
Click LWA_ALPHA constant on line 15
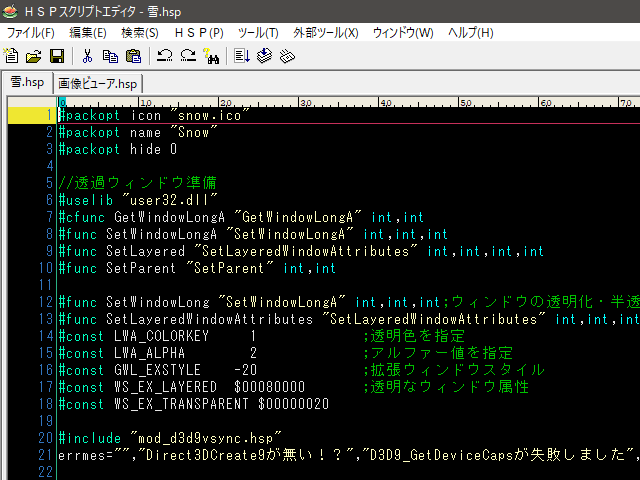(x=150, y=353)
